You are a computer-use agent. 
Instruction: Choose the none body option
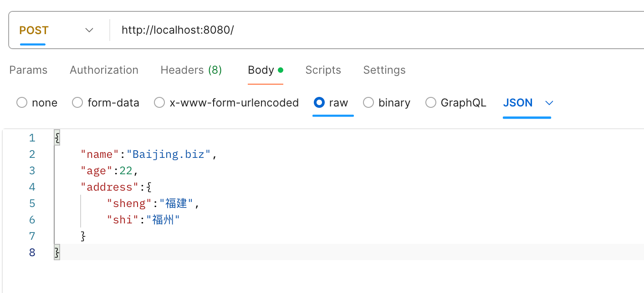click(x=21, y=102)
